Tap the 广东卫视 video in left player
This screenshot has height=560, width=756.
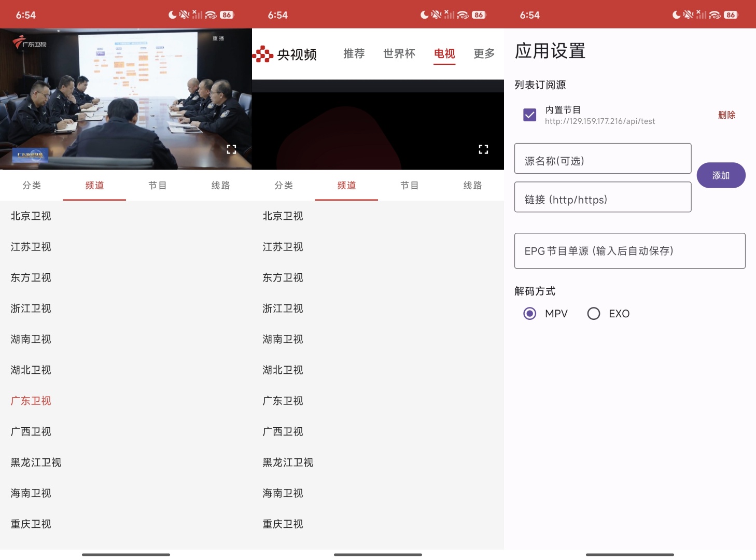click(126, 99)
